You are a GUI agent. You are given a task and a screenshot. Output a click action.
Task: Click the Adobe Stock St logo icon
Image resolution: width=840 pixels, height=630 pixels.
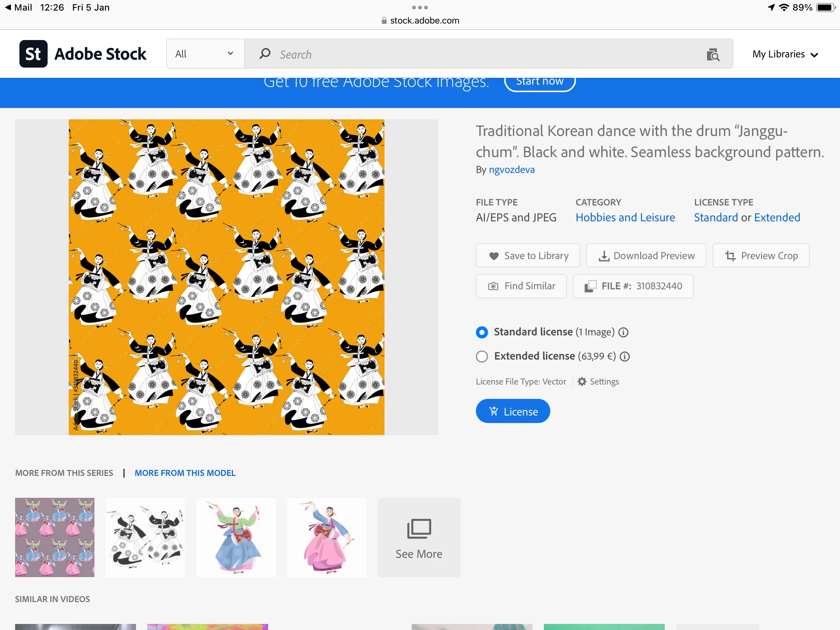(33, 54)
